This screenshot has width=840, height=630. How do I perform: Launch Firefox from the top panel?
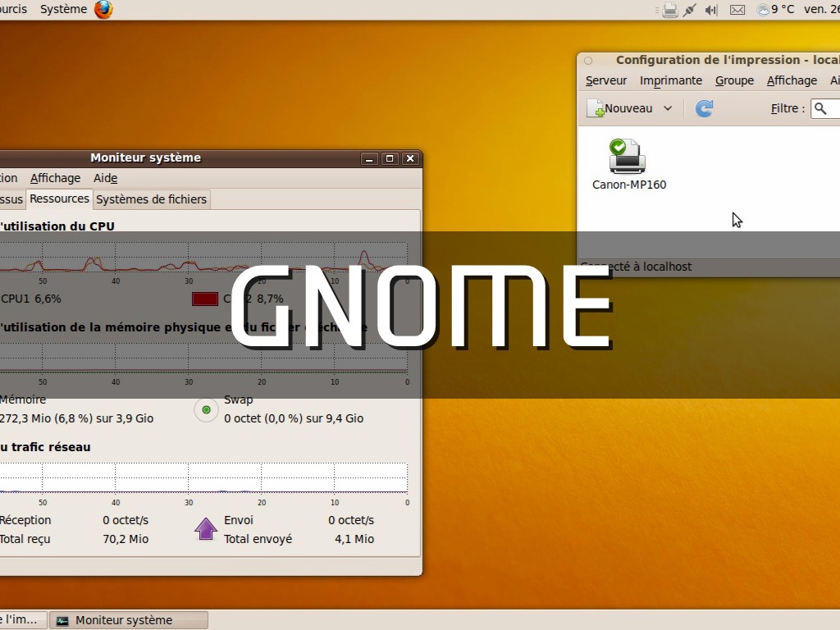click(103, 10)
